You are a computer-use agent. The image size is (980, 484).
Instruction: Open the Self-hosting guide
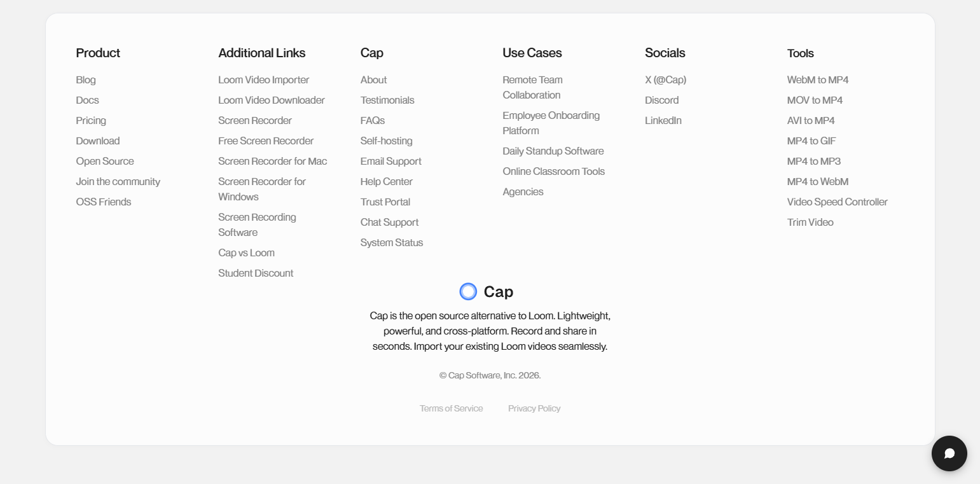(x=386, y=141)
